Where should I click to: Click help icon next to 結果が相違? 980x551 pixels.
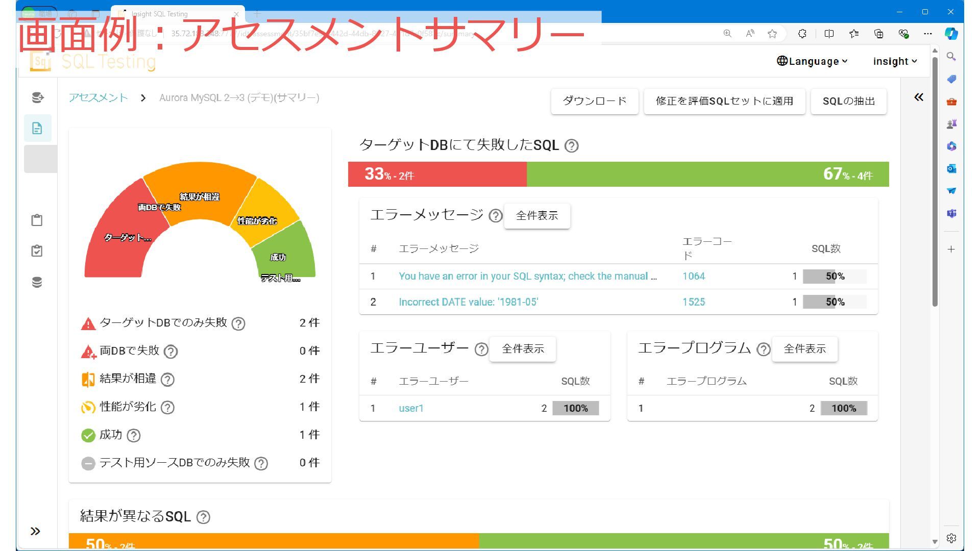[167, 380]
